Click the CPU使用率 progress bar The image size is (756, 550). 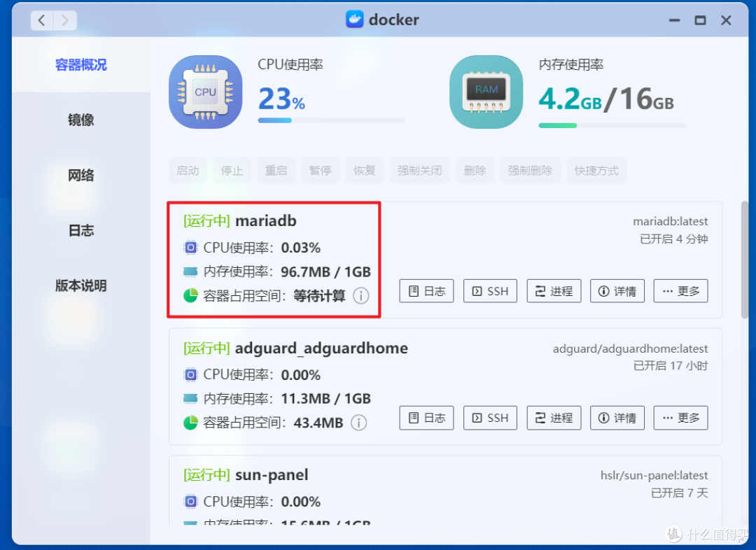331,120
